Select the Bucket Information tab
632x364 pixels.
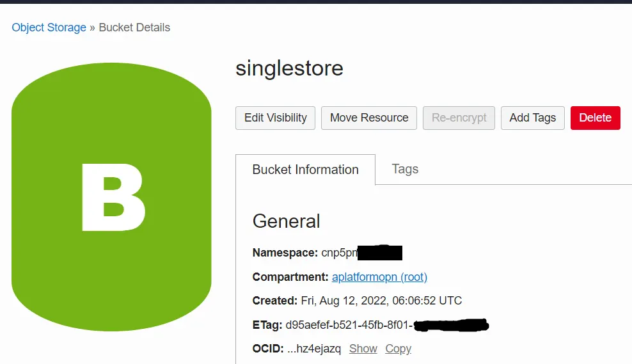click(305, 170)
